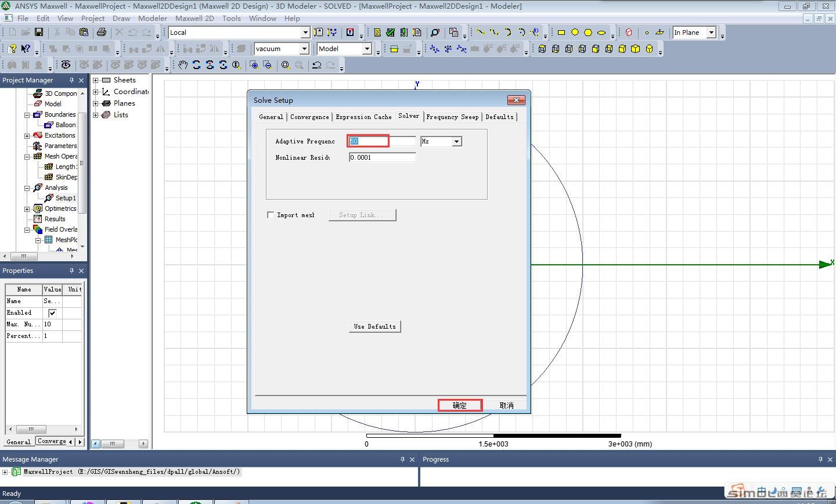Enable the Import mesh checkbox

pyautogui.click(x=271, y=215)
